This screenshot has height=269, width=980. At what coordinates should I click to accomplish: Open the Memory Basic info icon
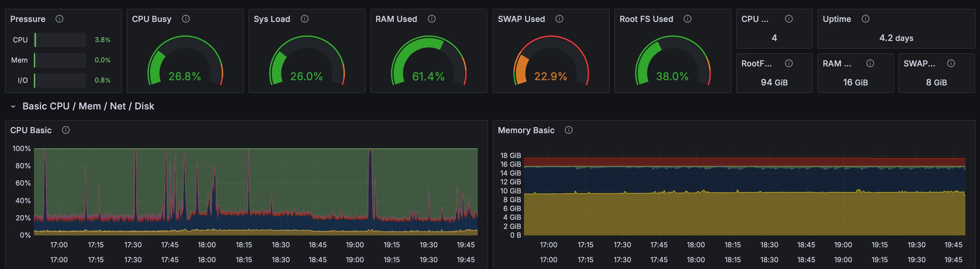tap(568, 130)
